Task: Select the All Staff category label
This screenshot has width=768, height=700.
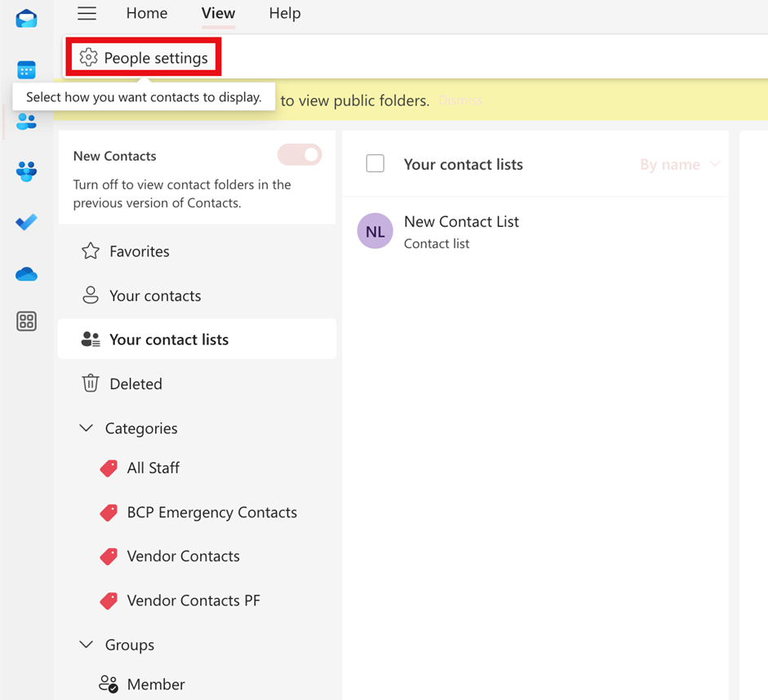Action: [x=153, y=468]
